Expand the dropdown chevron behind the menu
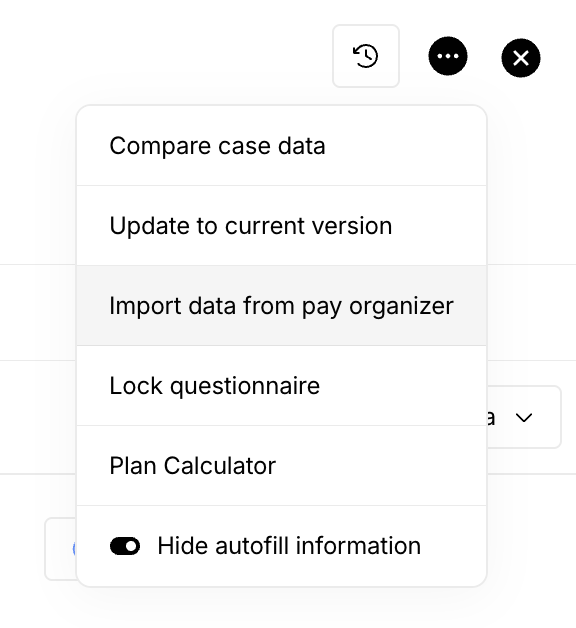 coord(524,418)
